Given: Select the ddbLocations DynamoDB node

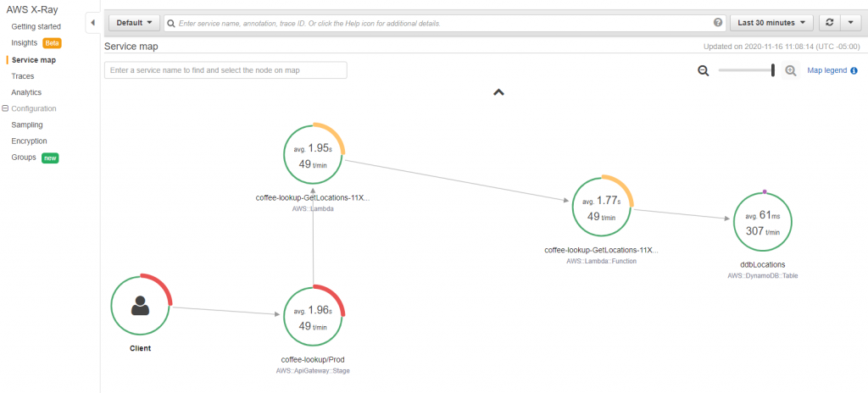Looking at the screenshot, I should [x=763, y=221].
